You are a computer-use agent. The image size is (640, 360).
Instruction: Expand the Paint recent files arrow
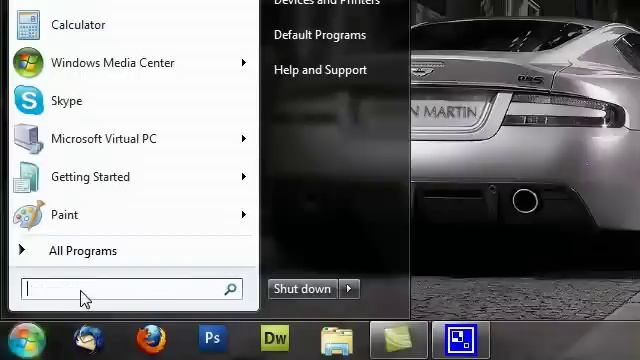coord(244,215)
